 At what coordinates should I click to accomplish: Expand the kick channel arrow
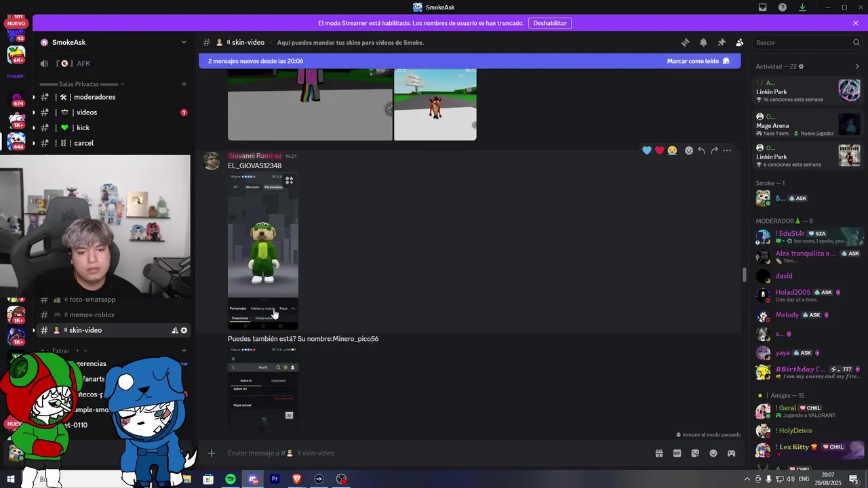coord(34,127)
